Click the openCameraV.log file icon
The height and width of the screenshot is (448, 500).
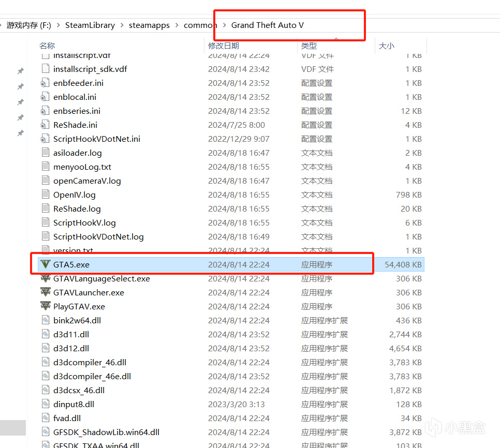pos(46,181)
